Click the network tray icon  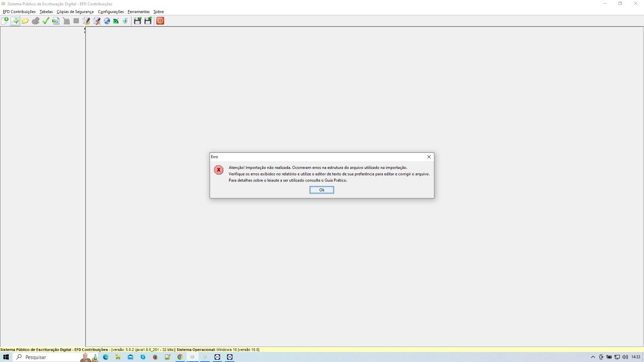coord(617,357)
